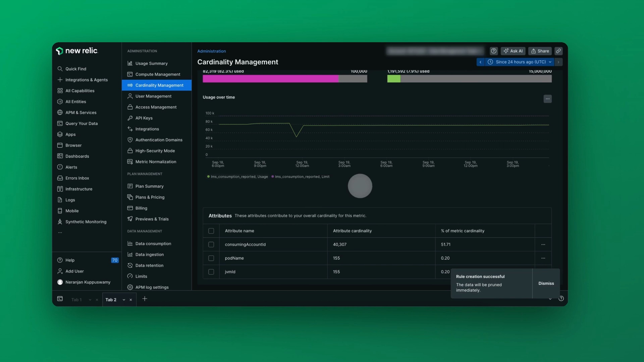644x362 pixels.
Task: Open the permalink chain icon
Action: coord(558,51)
